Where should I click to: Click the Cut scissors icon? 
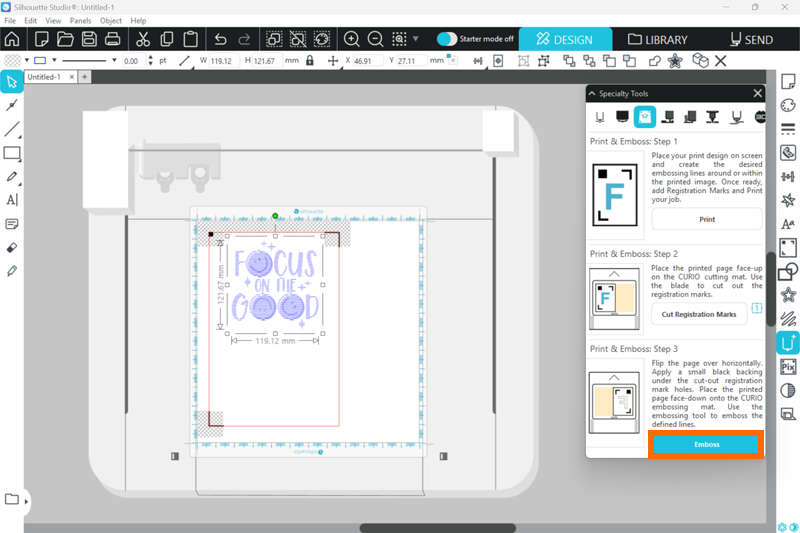tap(142, 40)
